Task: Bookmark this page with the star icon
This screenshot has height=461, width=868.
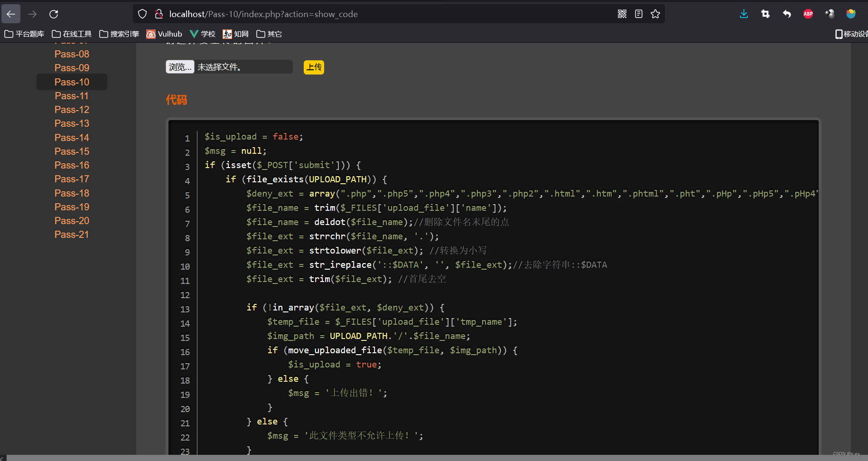Action: click(x=655, y=14)
